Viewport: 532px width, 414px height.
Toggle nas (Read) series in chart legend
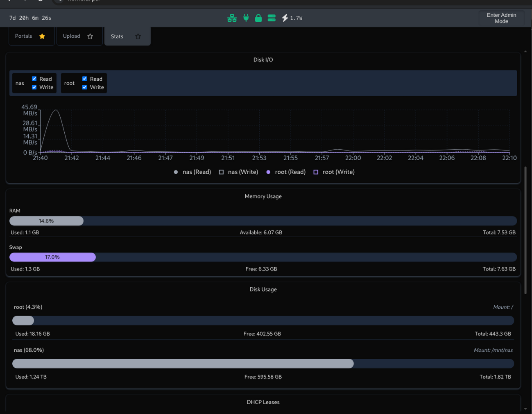[192, 172]
